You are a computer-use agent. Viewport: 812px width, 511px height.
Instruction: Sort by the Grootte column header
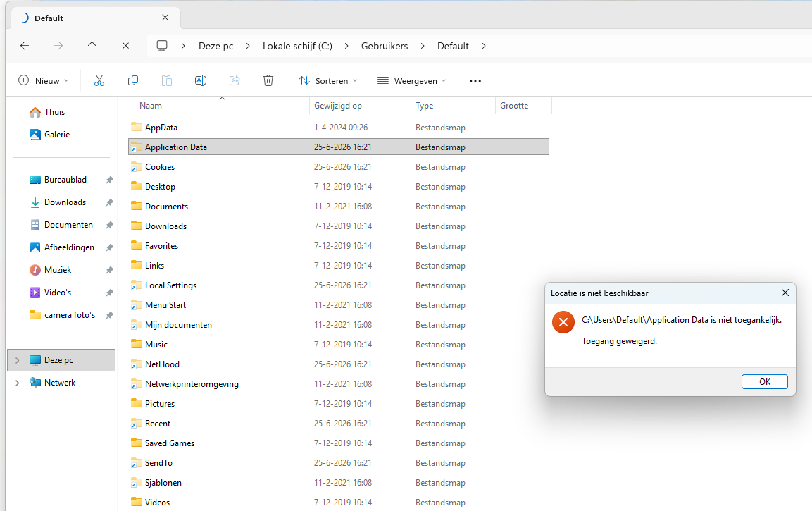tap(514, 106)
